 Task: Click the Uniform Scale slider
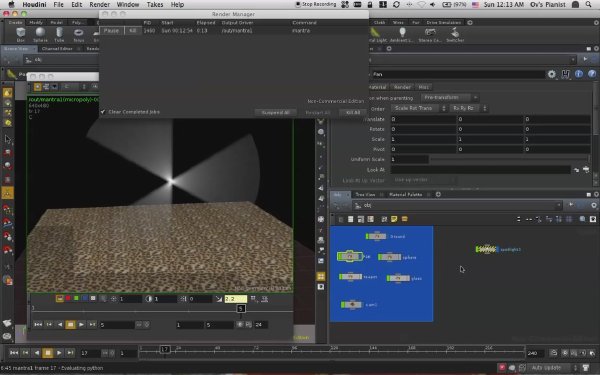[509, 159]
